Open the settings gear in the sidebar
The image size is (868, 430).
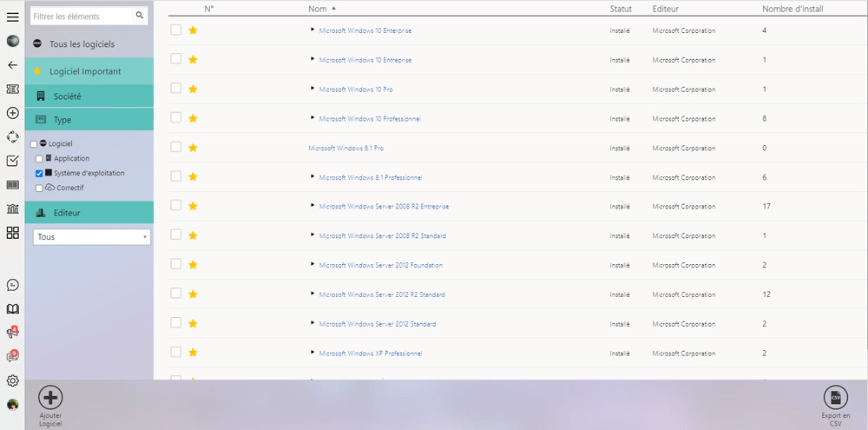12,380
